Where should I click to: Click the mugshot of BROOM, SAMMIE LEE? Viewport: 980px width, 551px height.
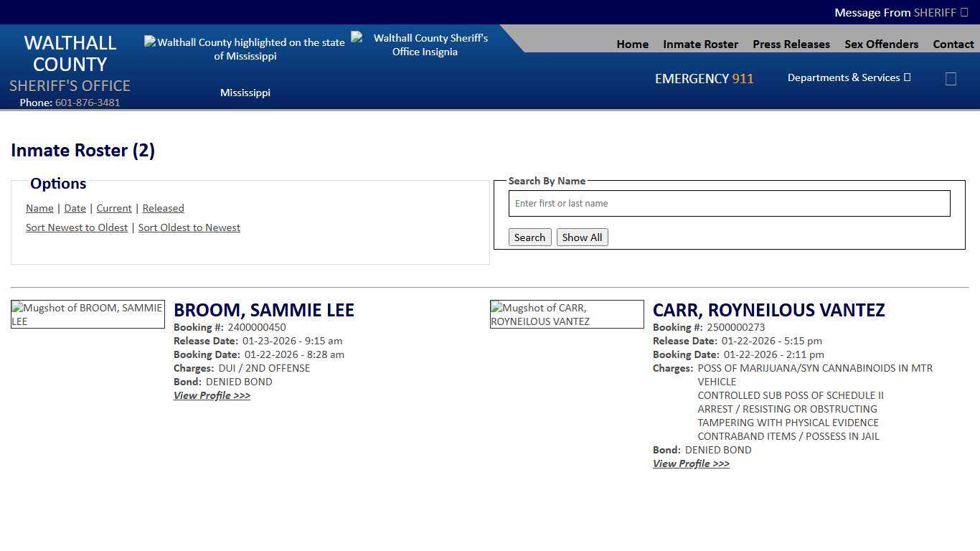pyautogui.click(x=88, y=314)
